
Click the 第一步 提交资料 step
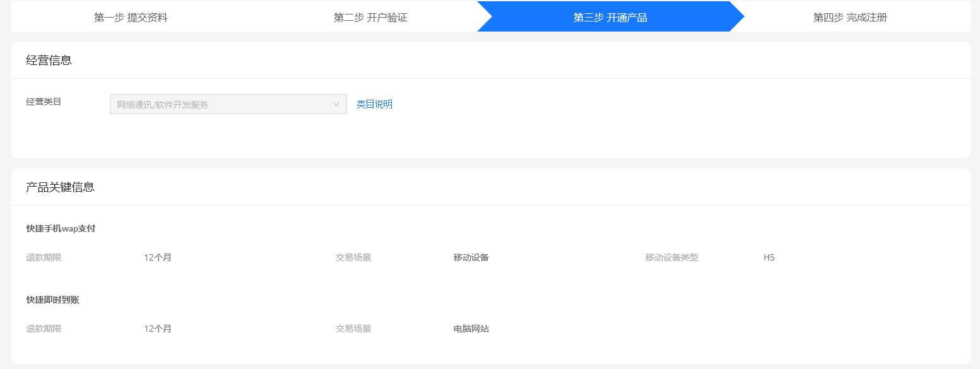point(131,18)
